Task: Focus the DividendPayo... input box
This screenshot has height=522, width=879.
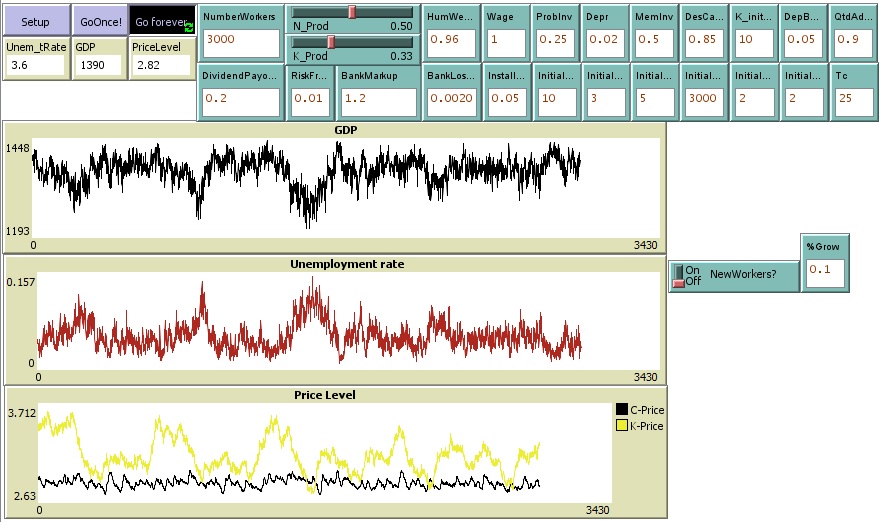Action: tap(240, 99)
